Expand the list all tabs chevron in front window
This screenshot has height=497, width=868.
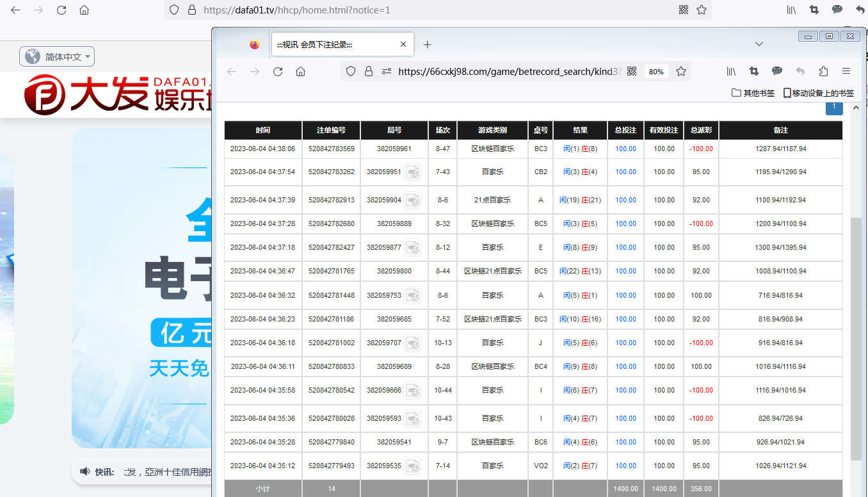pos(759,44)
